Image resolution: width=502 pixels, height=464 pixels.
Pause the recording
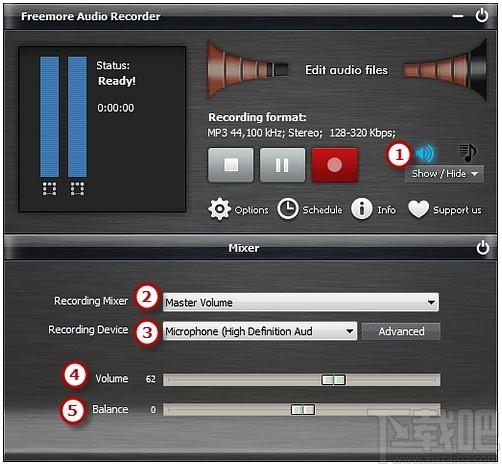282,165
